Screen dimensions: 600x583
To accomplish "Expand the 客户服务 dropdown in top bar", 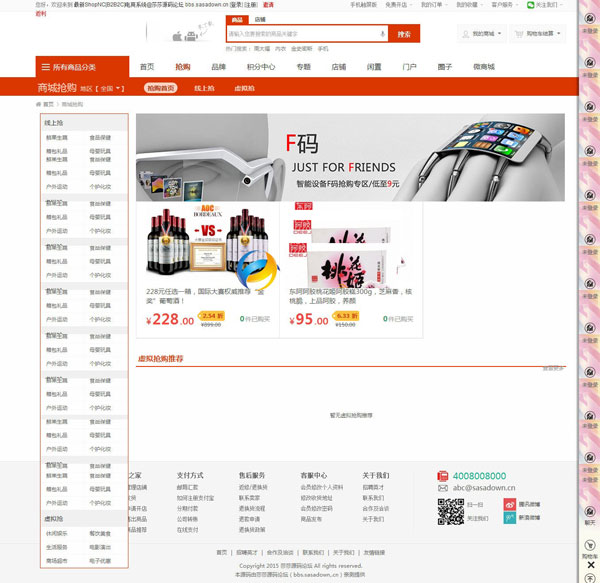I will 505,5.
